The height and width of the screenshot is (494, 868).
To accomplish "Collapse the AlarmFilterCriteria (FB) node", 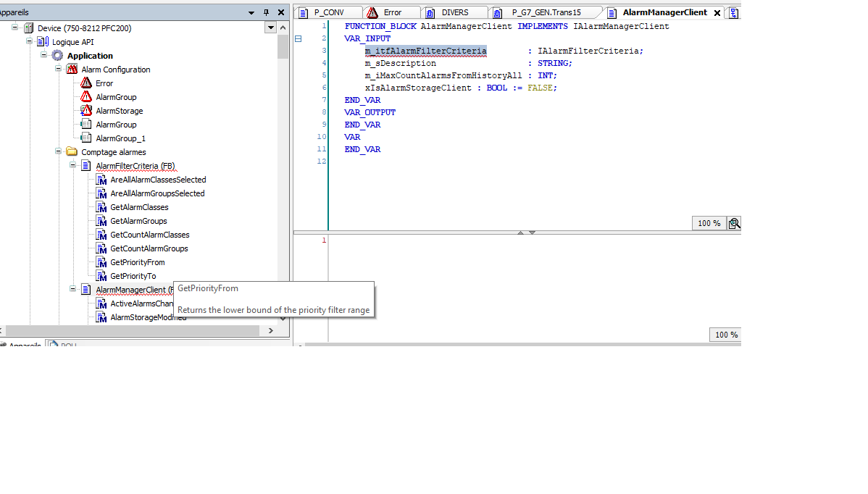I will click(73, 166).
